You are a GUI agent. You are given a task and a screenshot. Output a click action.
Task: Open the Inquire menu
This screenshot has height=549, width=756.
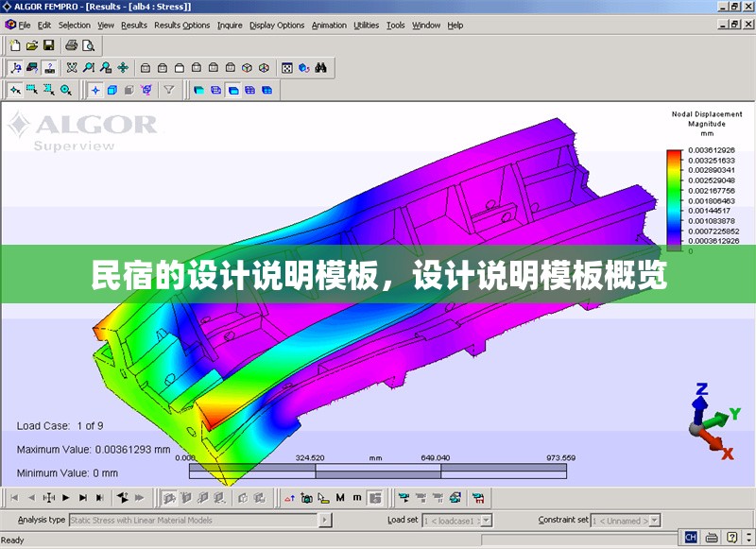pos(229,26)
